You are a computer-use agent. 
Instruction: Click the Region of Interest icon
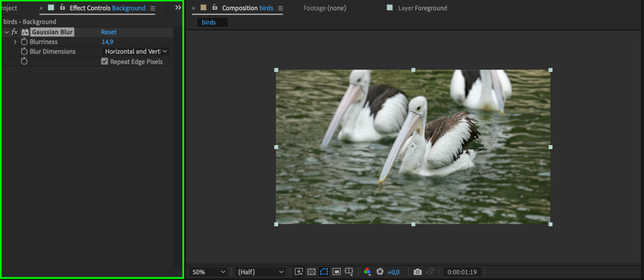click(x=336, y=272)
